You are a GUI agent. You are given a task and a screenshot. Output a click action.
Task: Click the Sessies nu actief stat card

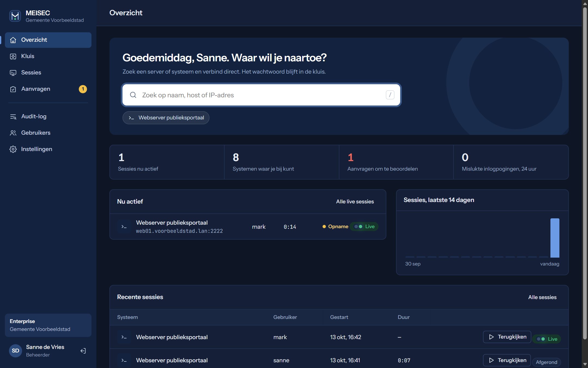point(167,162)
